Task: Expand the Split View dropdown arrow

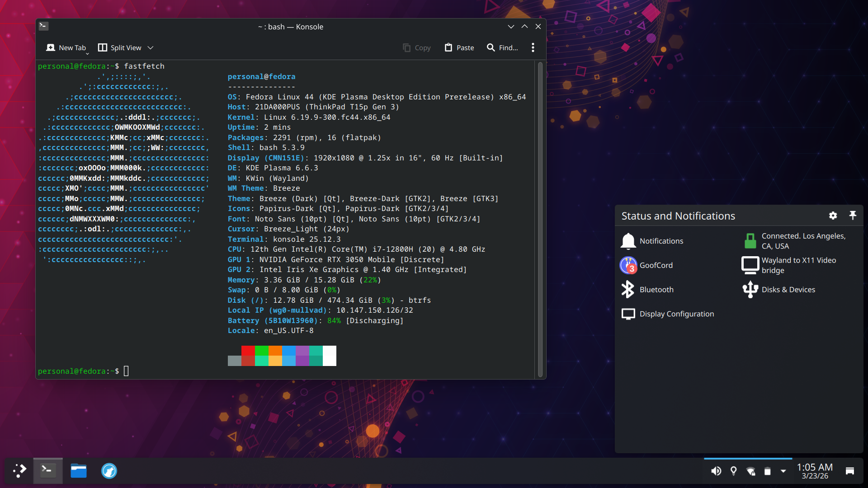Action: click(151, 47)
